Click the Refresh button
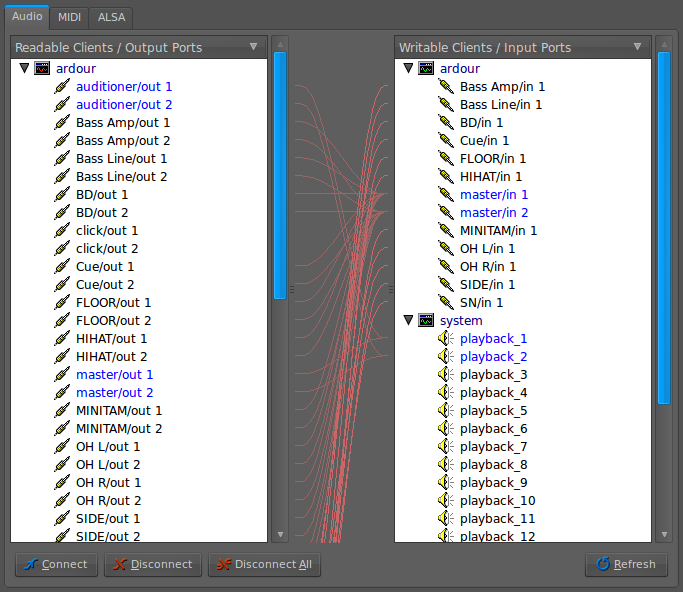 pos(626,565)
